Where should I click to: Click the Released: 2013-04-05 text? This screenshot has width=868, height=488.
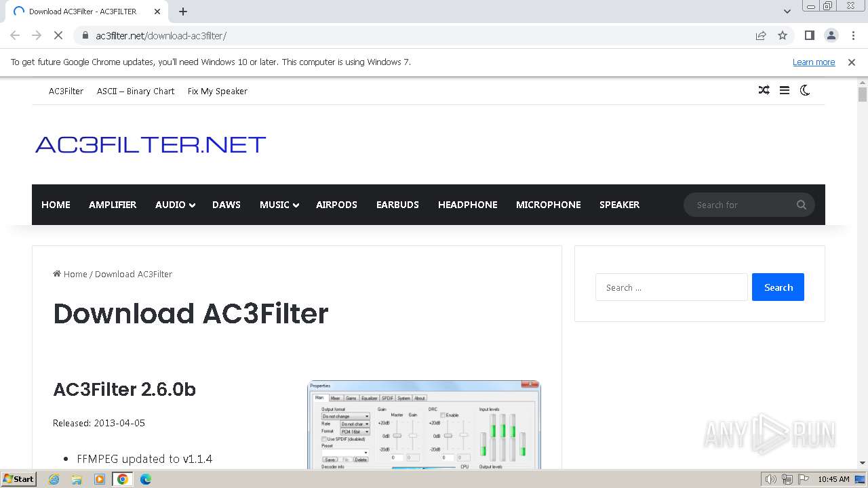coord(99,423)
